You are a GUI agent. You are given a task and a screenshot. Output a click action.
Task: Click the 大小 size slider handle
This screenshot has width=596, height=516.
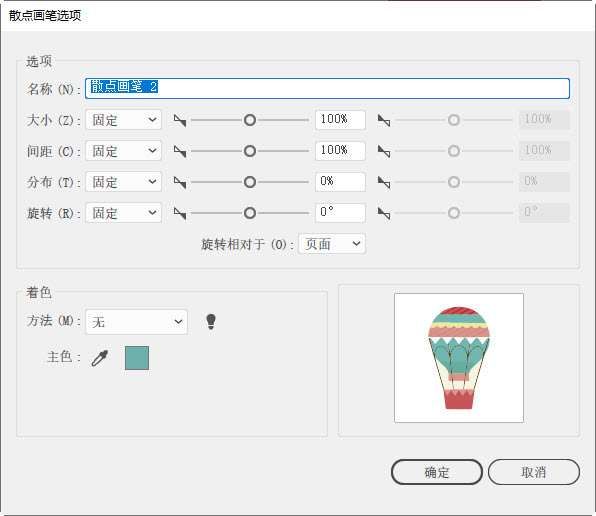point(250,120)
